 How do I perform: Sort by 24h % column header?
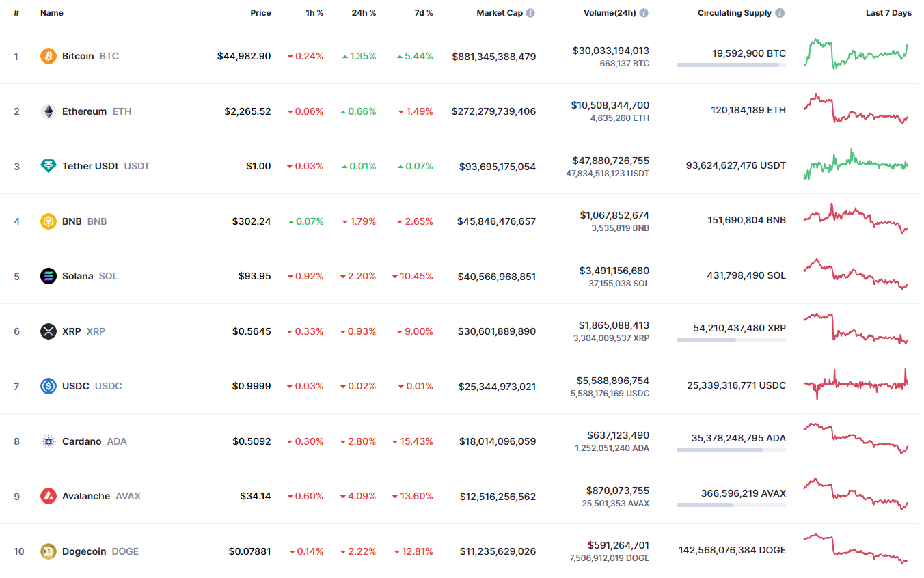[x=364, y=13]
